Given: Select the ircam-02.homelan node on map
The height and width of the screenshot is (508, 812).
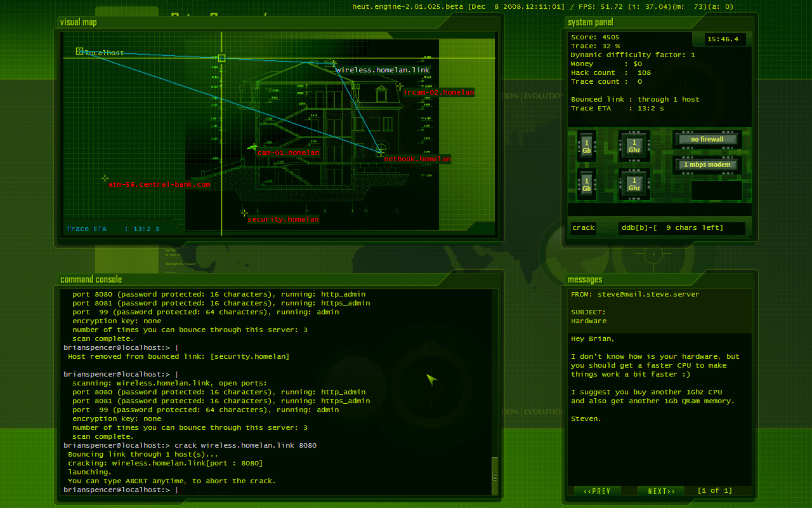Looking at the screenshot, I should pos(400,86).
